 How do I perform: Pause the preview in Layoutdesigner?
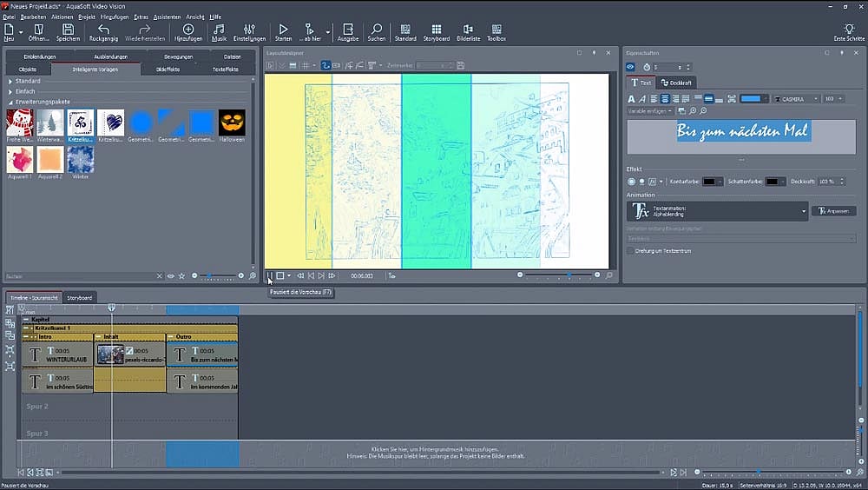pyautogui.click(x=270, y=275)
